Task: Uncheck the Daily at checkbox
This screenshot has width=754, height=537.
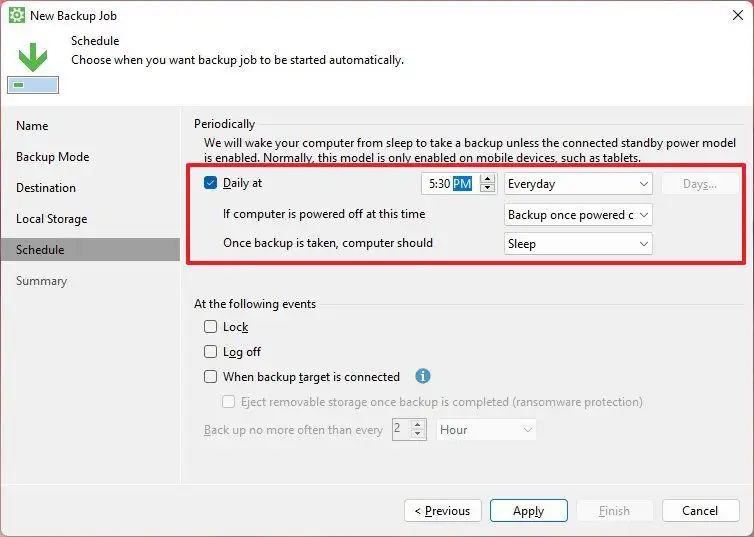Action: pyautogui.click(x=211, y=183)
